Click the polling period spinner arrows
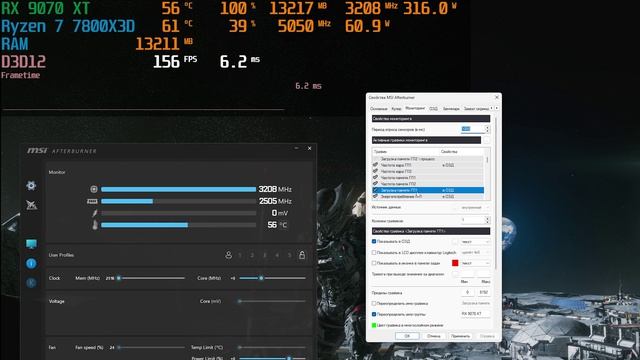This screenshot has width=640, height=360. tap(487, 129)
